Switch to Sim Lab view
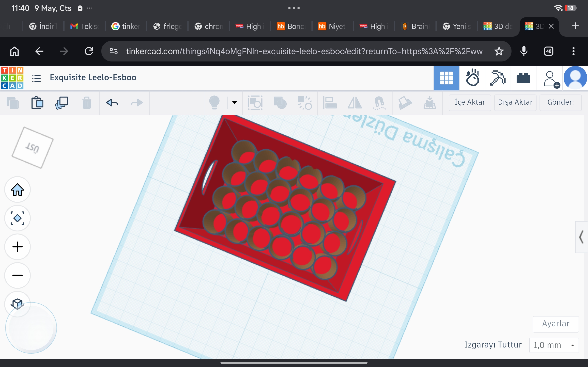The image size is (588, 367). 472,78
